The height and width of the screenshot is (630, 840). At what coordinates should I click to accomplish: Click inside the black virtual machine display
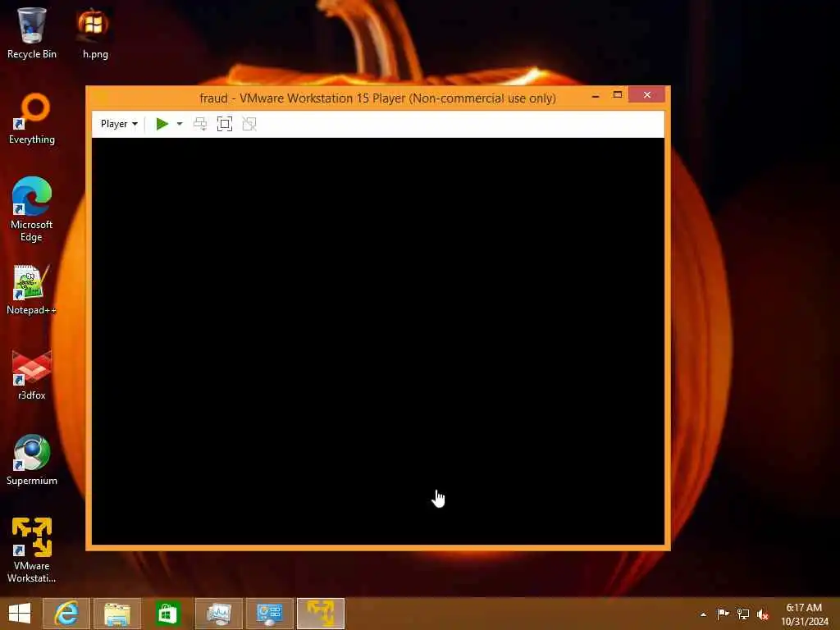click(378, 341)
